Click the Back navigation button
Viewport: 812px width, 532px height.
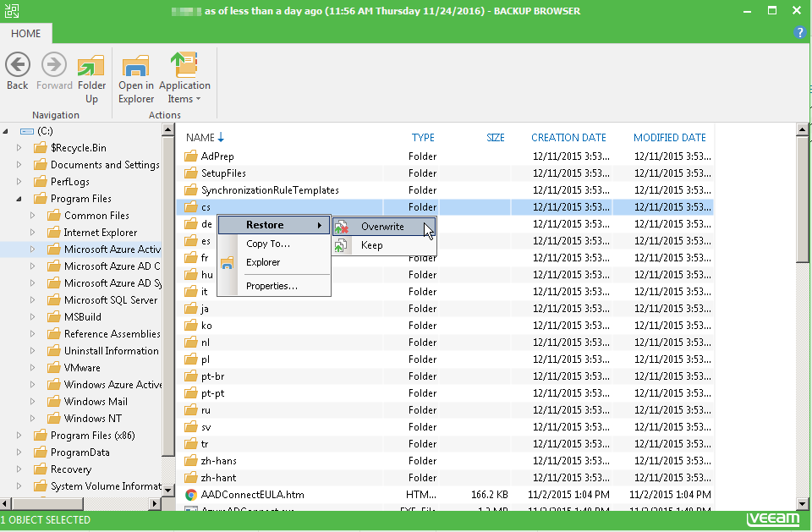[x=18, y=71]
